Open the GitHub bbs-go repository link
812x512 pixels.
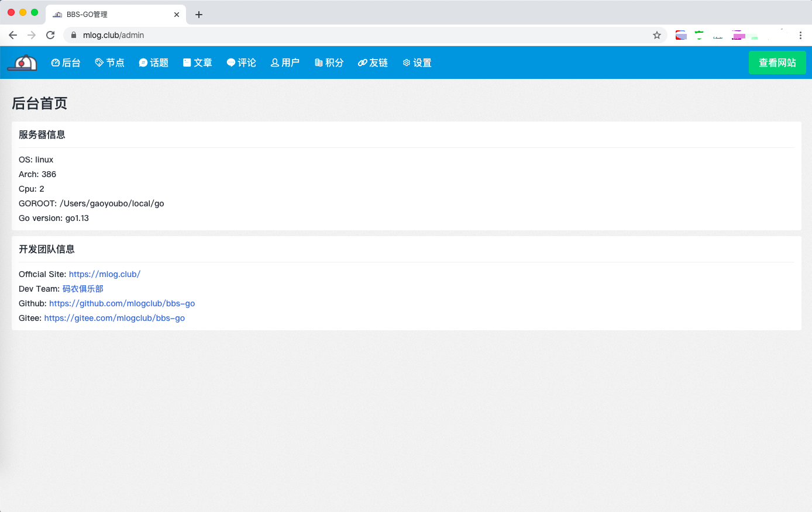click(122, 303)
